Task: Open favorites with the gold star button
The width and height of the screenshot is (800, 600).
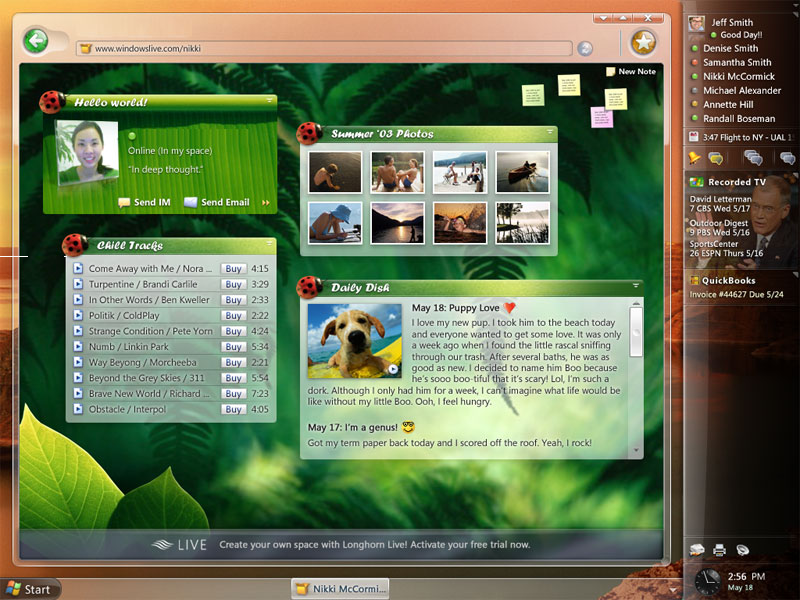Action: point(643,42)
